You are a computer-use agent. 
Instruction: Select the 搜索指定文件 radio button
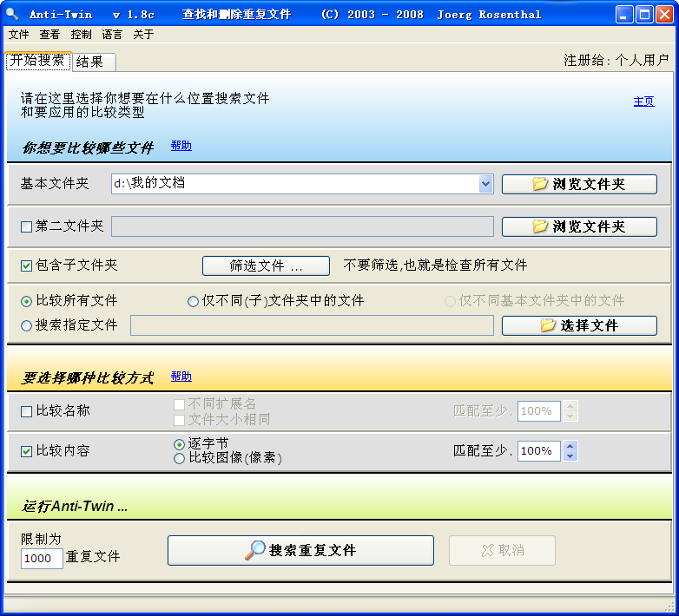point(27,325)
